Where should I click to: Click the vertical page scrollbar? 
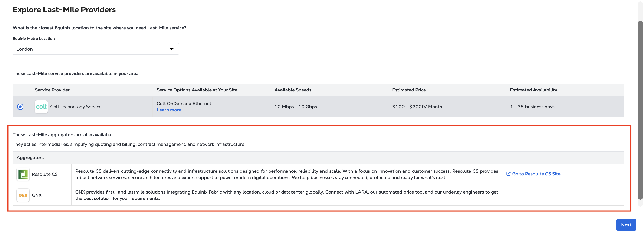[x=640, y=110]
